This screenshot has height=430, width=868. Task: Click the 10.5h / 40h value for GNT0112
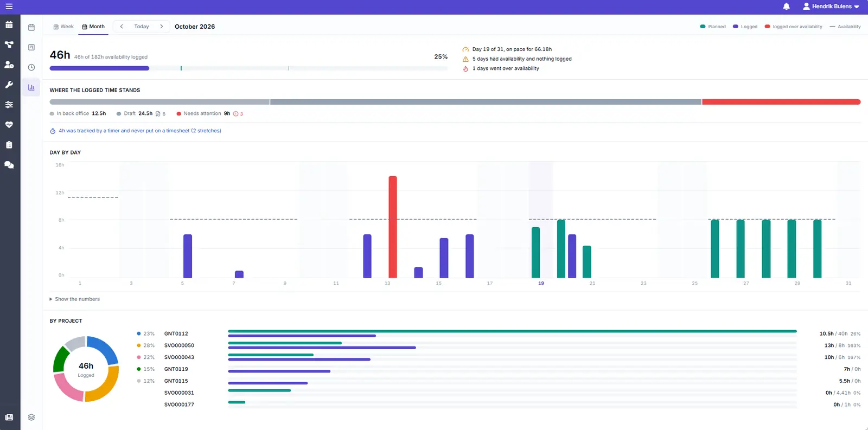tap(833, 334)
